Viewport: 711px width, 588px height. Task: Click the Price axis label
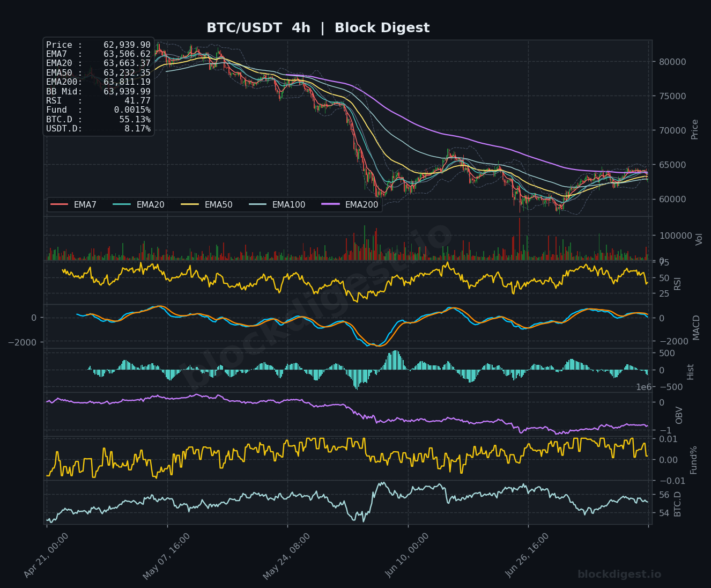695,129
